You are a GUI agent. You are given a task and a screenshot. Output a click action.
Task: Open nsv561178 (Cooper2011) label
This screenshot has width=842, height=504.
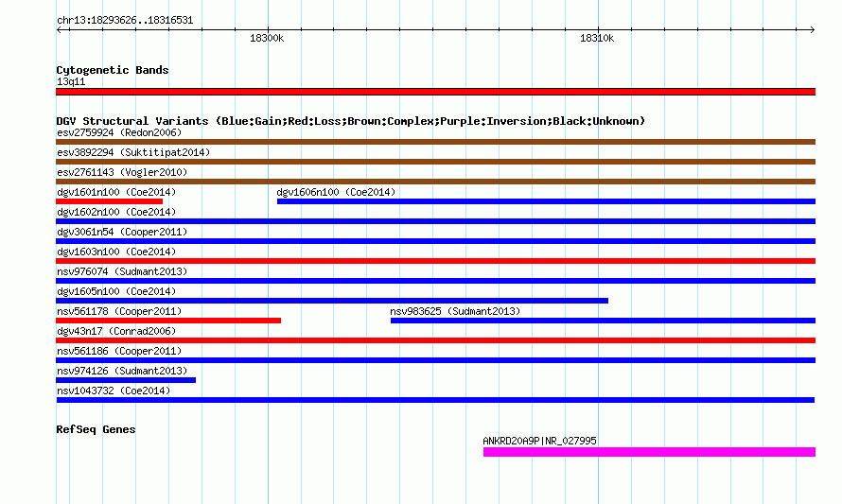(119, 311)
